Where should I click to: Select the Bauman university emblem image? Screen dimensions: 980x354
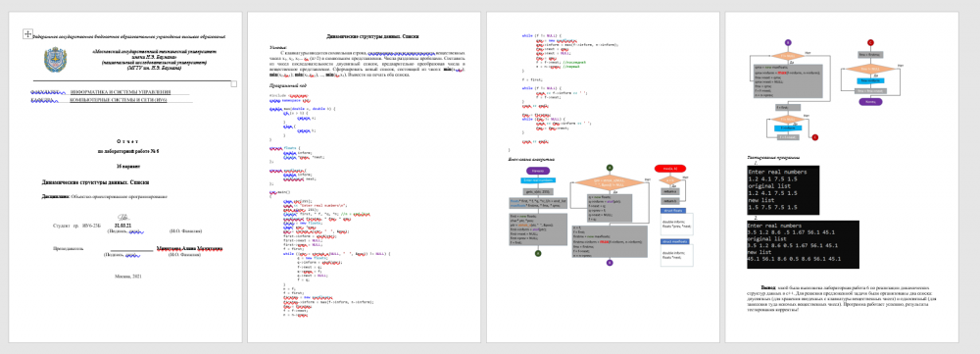click(x=56, y=60)
